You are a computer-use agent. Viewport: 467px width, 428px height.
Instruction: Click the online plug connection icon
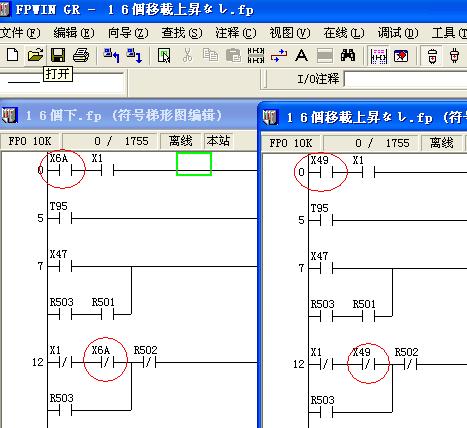454,55
